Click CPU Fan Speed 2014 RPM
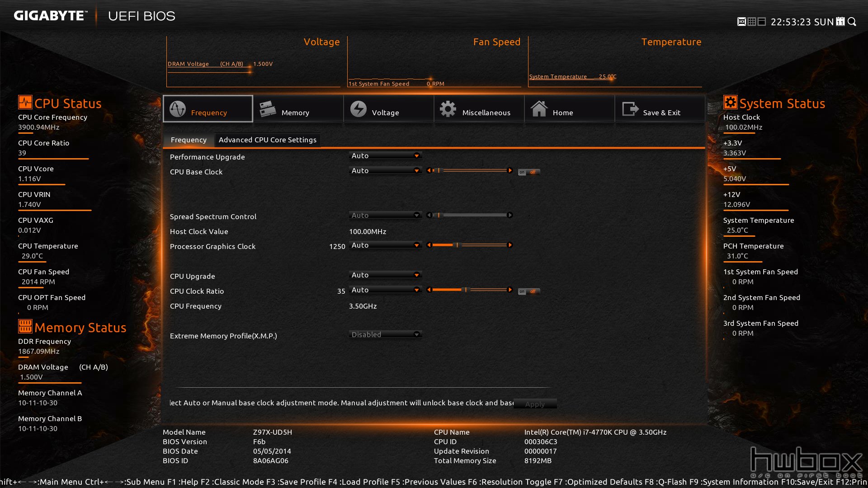The image size is (868, 488). [x=38, y=282]
